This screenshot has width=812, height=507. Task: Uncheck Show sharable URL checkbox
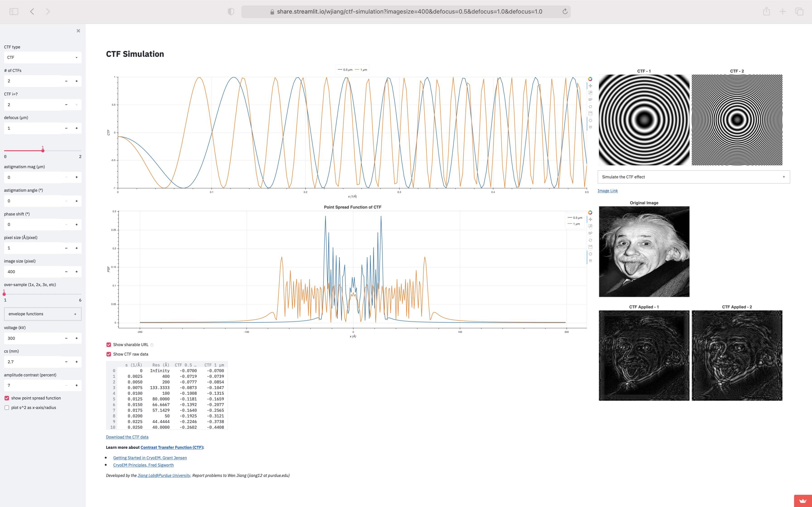tap(109, 345)
